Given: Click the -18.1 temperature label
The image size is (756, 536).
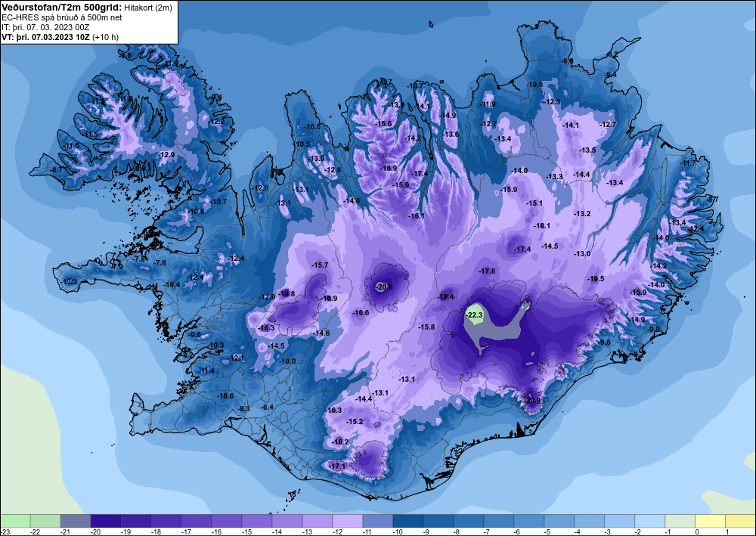Looking at the screenshot, I should coord(542,225).
